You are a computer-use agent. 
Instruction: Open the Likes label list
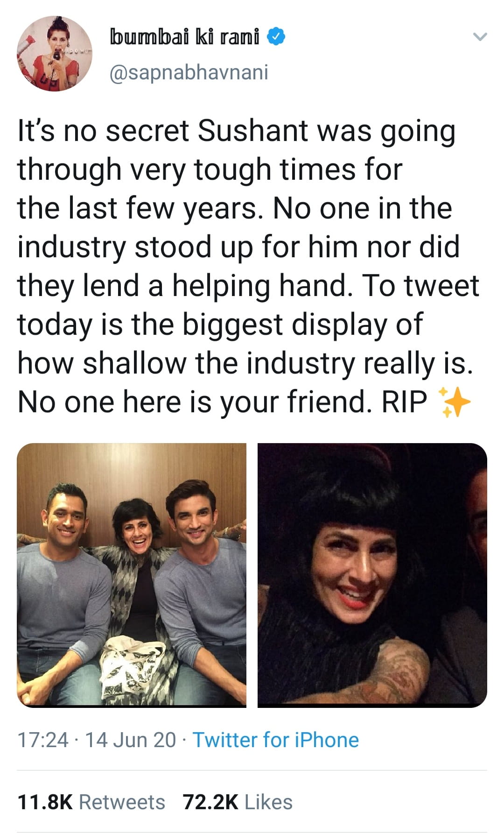pos(268,802)
